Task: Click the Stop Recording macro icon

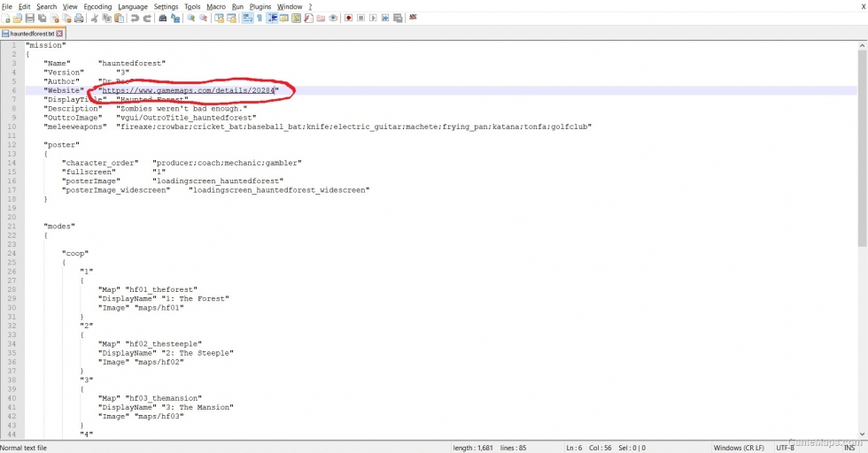Action: pos(361,19)
